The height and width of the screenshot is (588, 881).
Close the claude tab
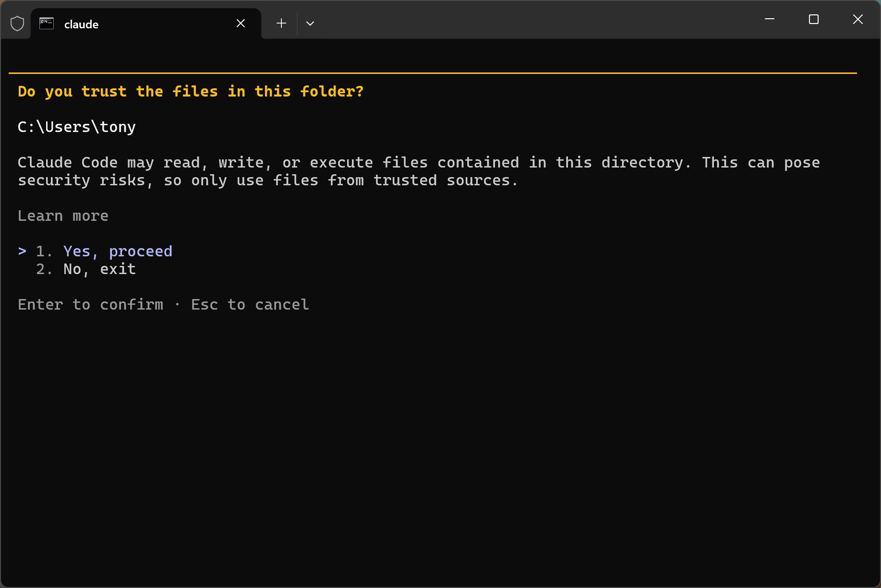point(241,24)
